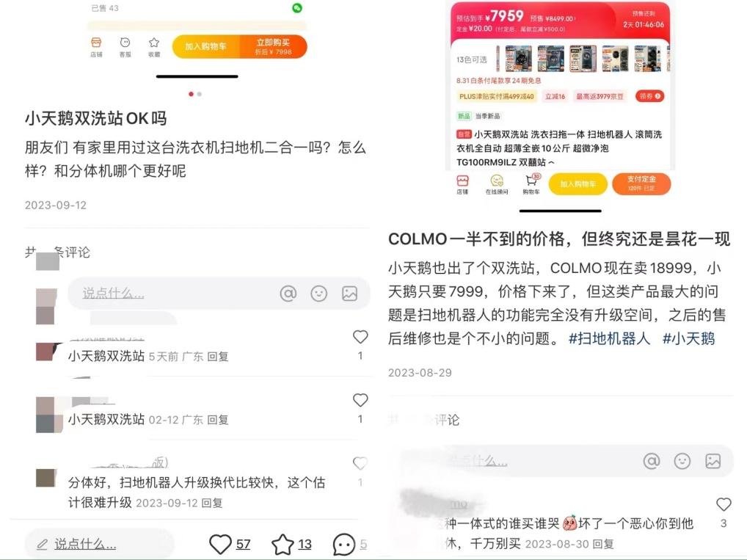Image resolution: width=747 pixels, height=560 pixels.
Task: Click the orange 立即购买 button
Action: (x=273, y=47)
